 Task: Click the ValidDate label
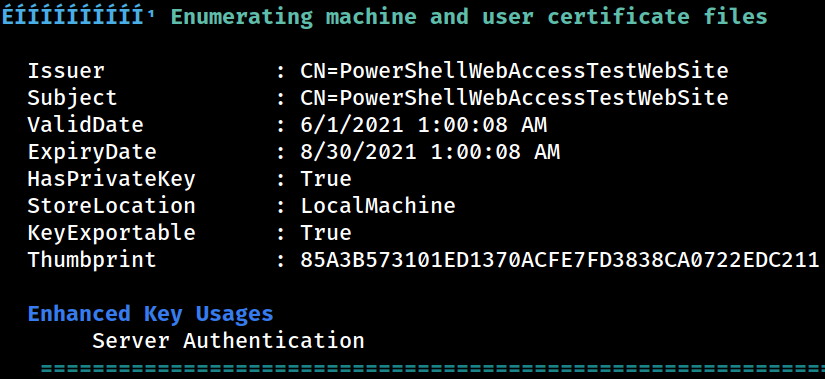tap(85, 125)
